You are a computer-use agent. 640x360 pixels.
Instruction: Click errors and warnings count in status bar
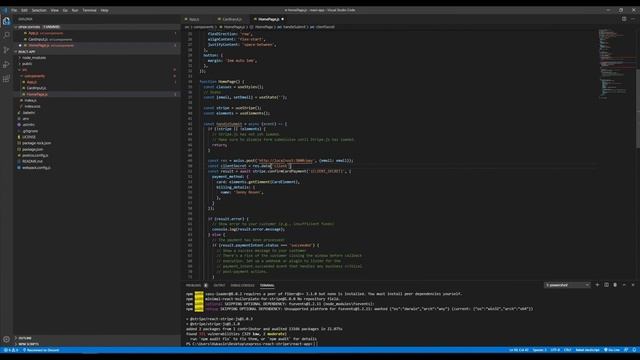(x=11, y=350)
